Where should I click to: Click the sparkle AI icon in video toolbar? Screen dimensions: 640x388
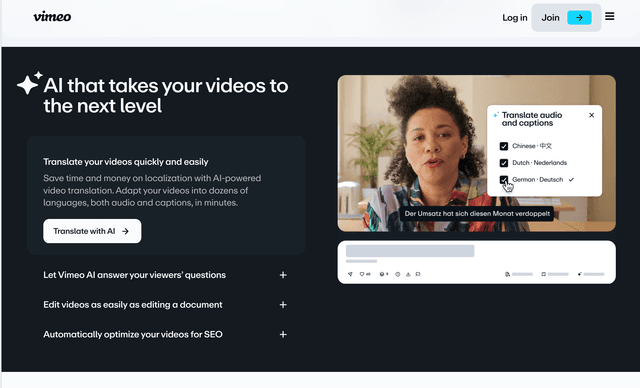point(579,274)
